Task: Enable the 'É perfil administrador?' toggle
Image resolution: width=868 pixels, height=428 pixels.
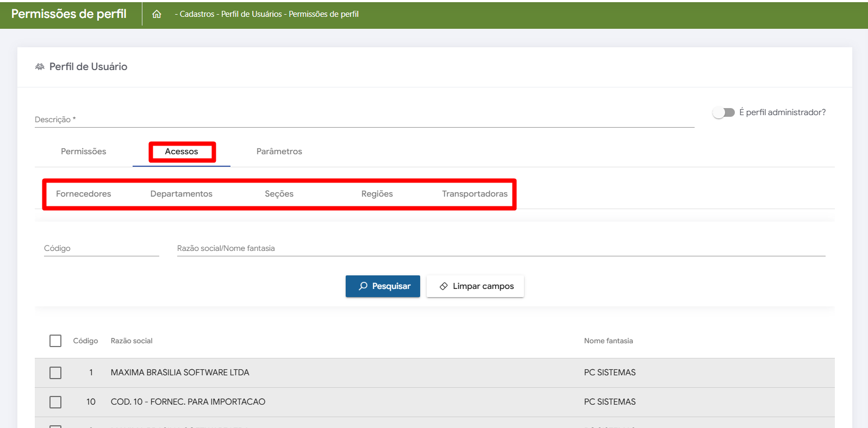Action: pyautogui.click(x=723, y=112)
